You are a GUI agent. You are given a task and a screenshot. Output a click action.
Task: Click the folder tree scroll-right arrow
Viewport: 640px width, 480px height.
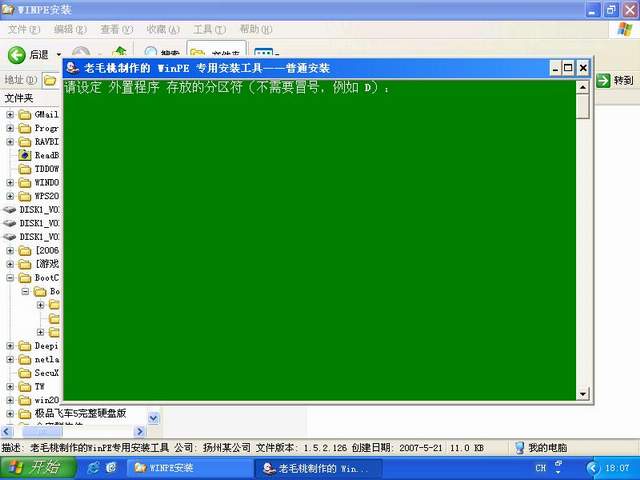pyautogui.click(x=140, y=431)
